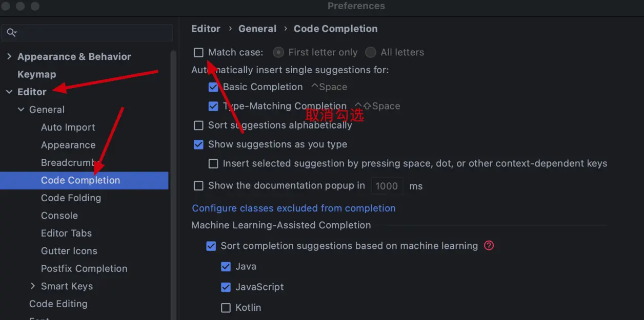Toggle Sort suggestions alphabetically checkbox

pyautogui.click(x=198, y=125)
